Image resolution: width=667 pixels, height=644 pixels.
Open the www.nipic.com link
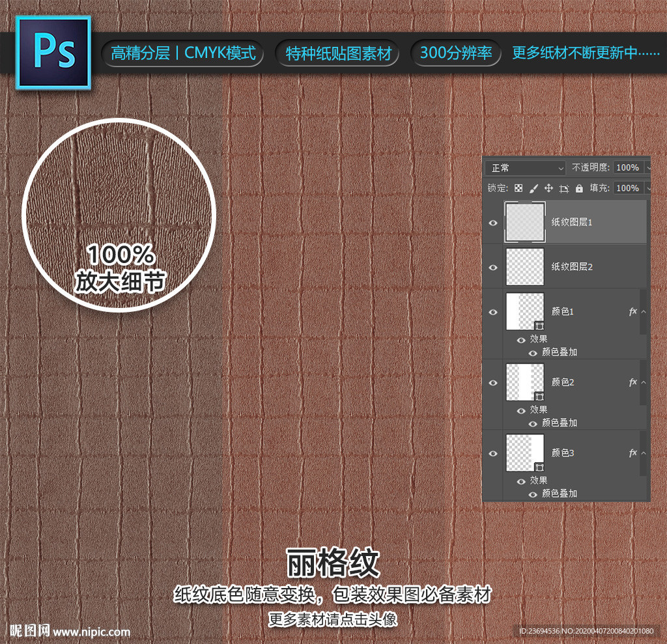[x=91, y=632]
